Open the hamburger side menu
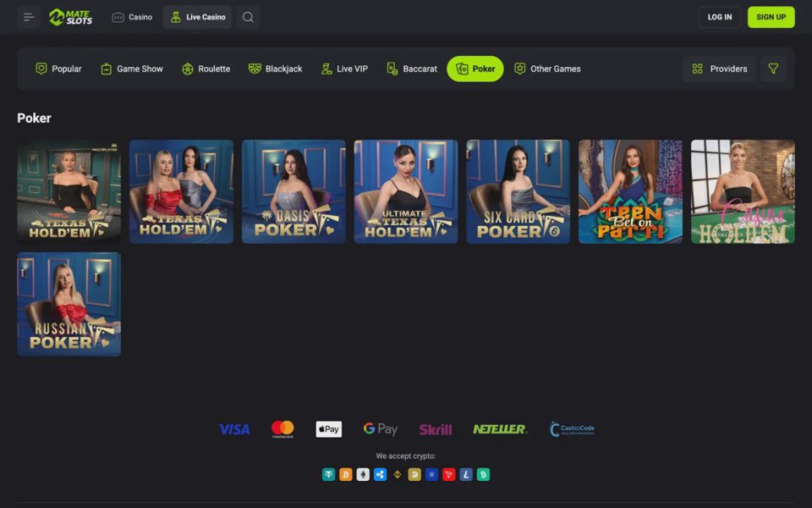Screen dimensions: 812x508 [29, 17]
